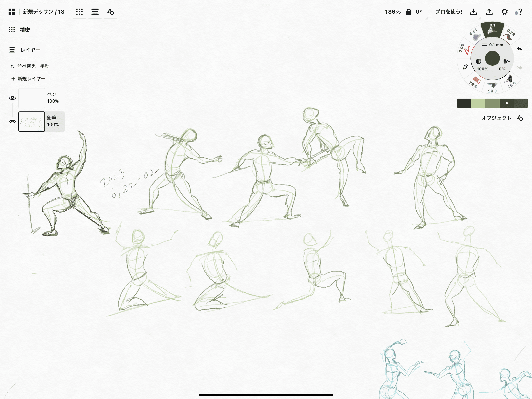Pick the light green color swatch

pos(478,103)
